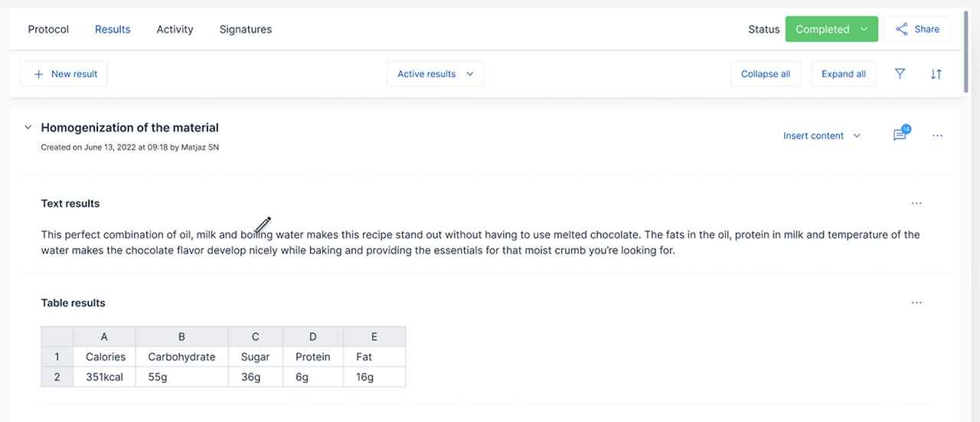Image resolution: width=980 pixels, height=422 pixels.
Task: Switch to the Activity tab
Action: point(175,29)
